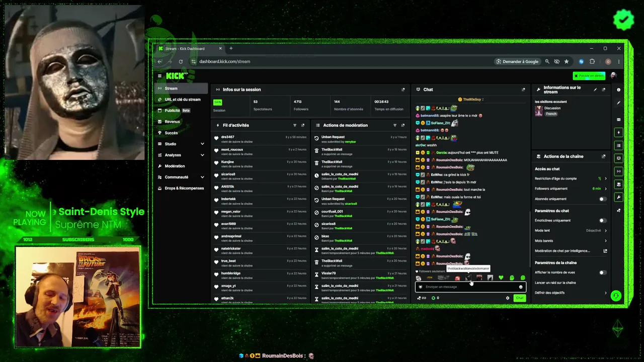The image size is (644, 362).
Task: Click the Passer en direct button
Action: pos(589,76)
